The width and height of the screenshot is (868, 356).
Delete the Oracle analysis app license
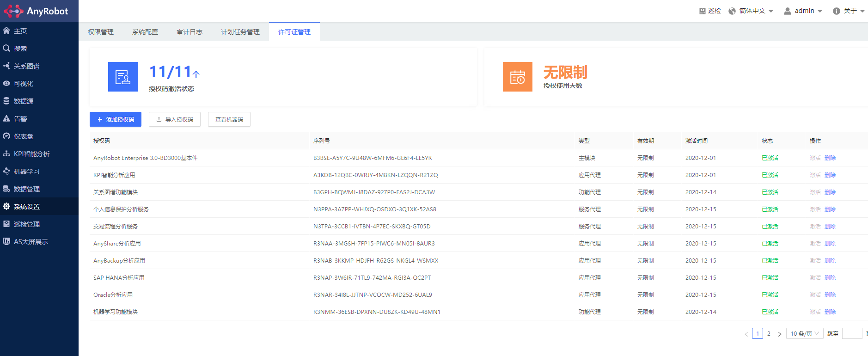[x=830, y=295]
